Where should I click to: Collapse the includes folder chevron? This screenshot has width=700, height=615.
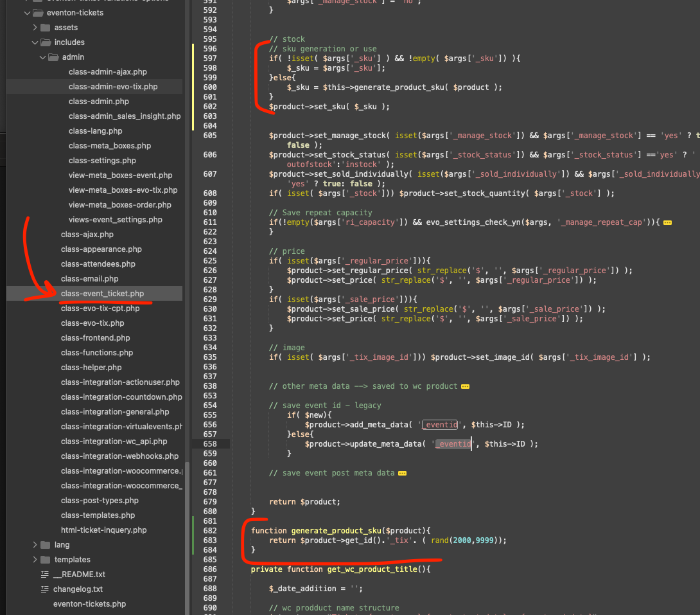[x=35, y=42]
